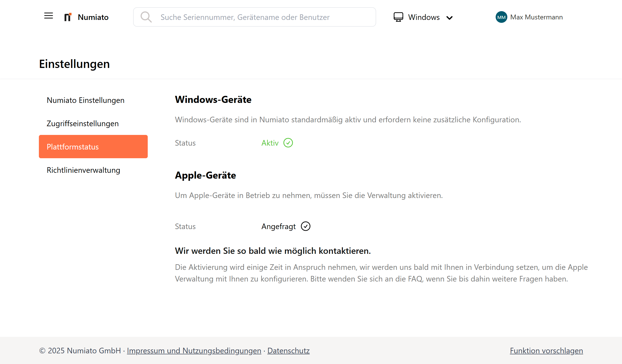Click the green Aktiv status text
The height and width of the screenshot is (364, 622).
click(270, 143)
